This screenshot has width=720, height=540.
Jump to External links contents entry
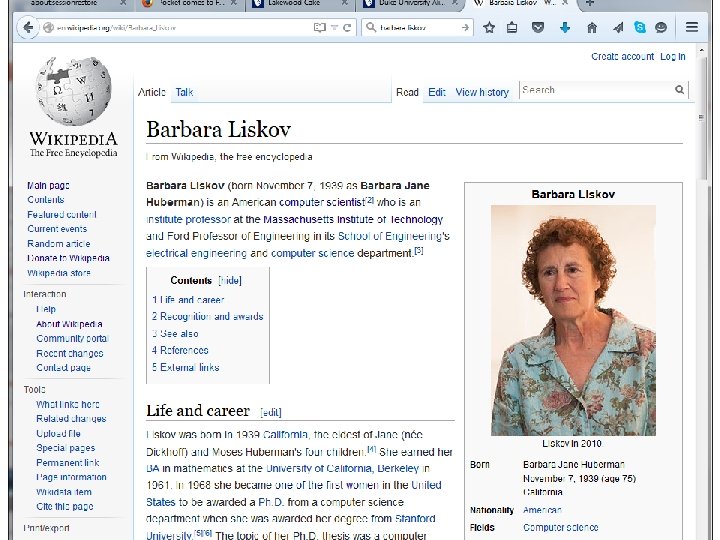[x=186, y=367]
